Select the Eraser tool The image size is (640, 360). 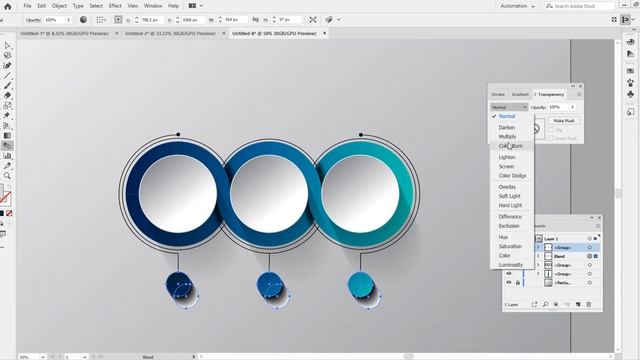click(7, 96)
